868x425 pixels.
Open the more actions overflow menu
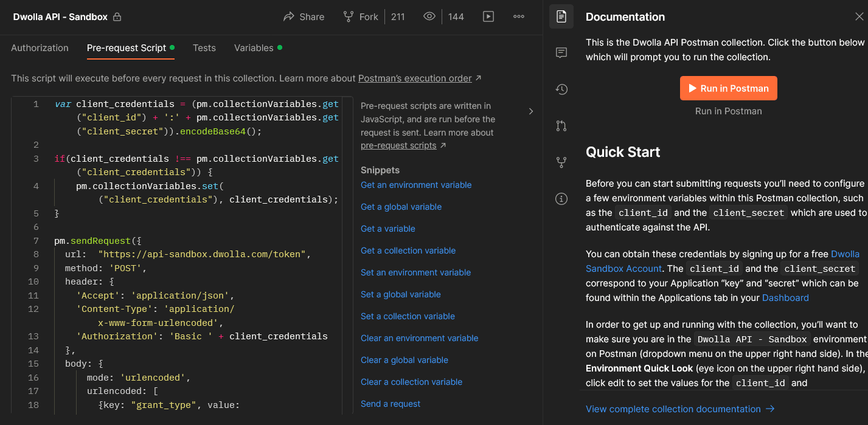pos(518,16)
